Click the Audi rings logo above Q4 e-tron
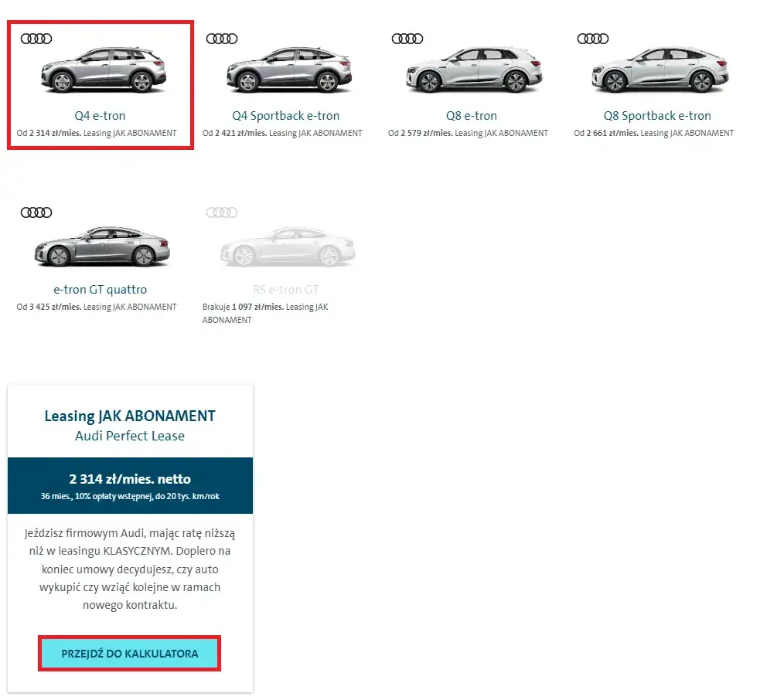This screenshot has width=784, height=700. [x=36, y=39]
